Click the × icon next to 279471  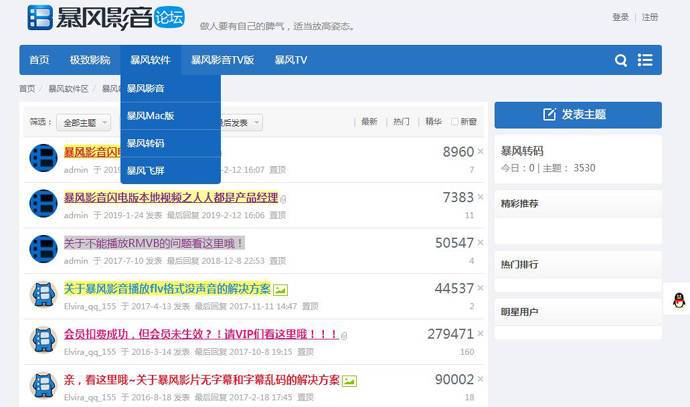480,334
